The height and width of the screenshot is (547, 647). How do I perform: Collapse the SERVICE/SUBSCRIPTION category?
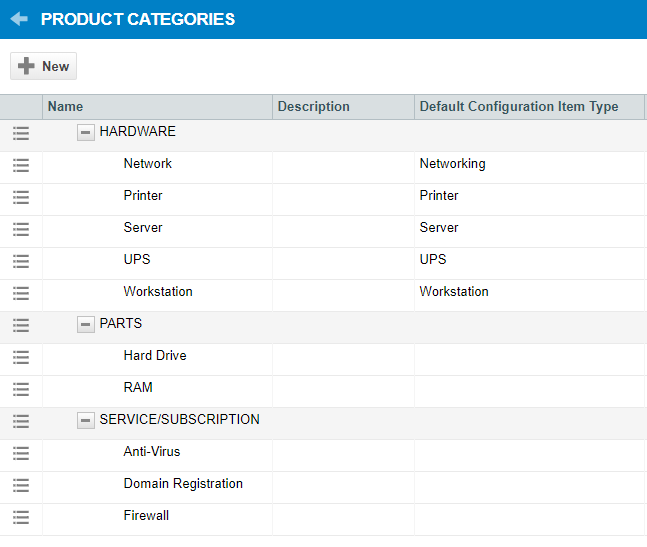[86, 420]
